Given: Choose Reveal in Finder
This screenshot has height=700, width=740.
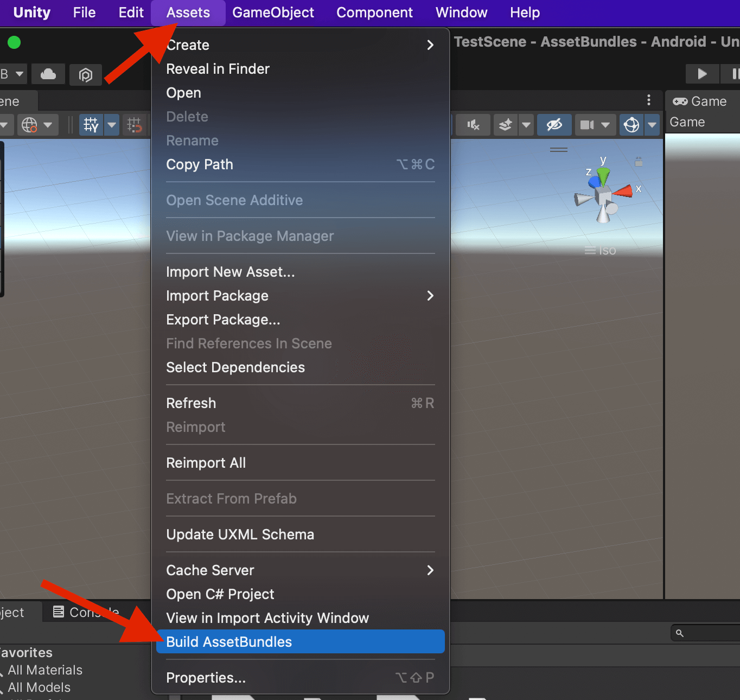Looking at the screenshot, I should (301, 69).
